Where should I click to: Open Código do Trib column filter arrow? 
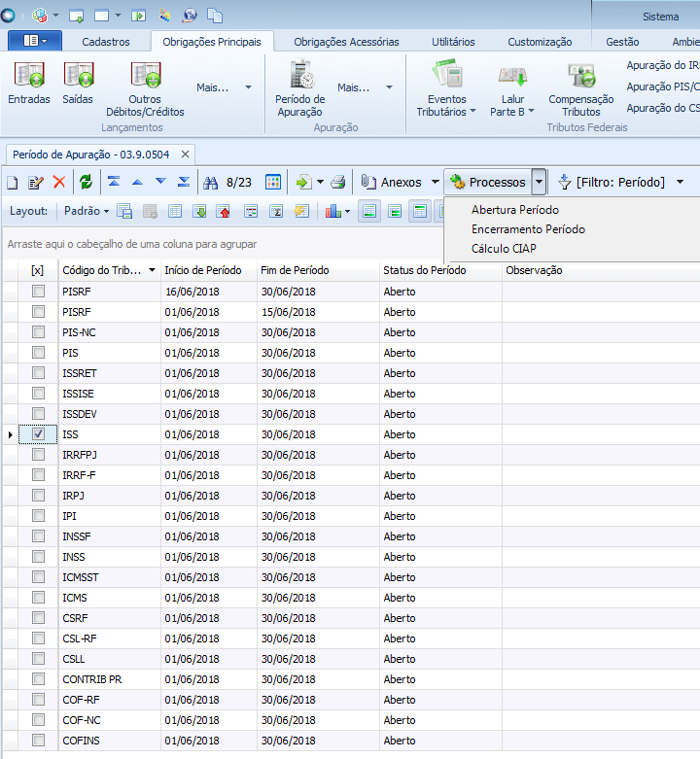tap(152, 270)
